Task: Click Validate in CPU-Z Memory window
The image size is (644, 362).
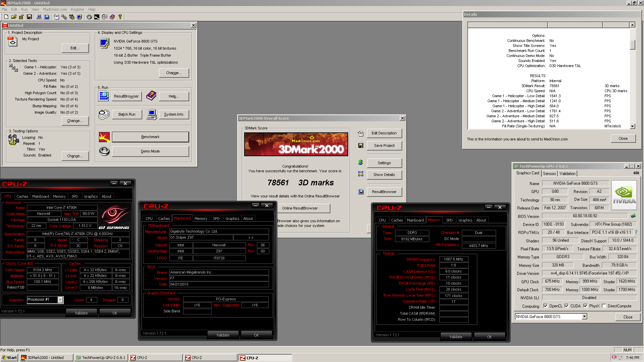Action: 456,337
